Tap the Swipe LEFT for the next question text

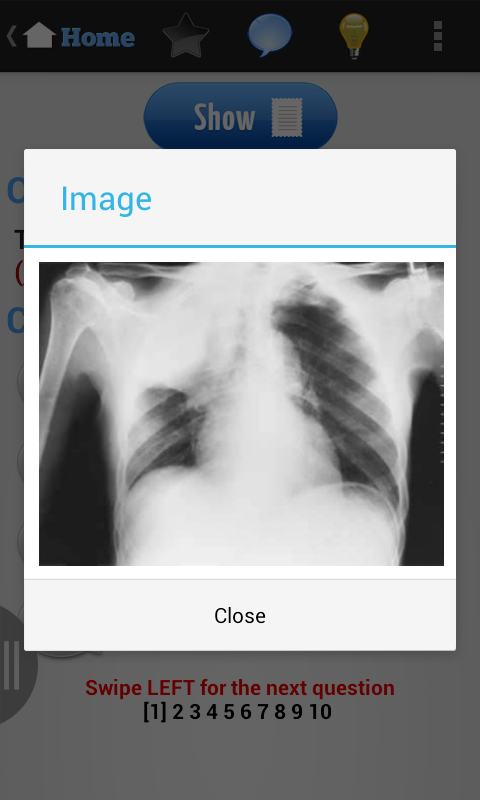[240, 687]
